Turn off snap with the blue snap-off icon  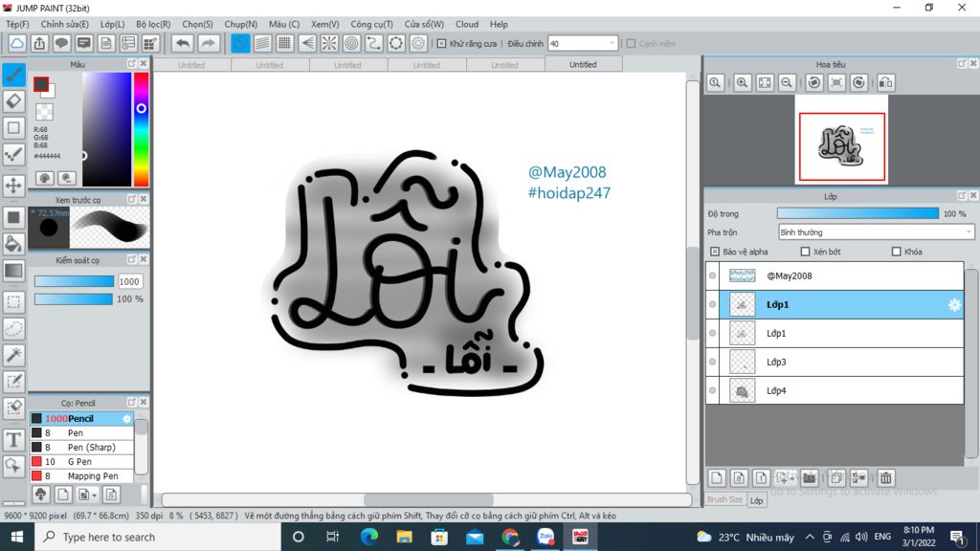[240, 43]
